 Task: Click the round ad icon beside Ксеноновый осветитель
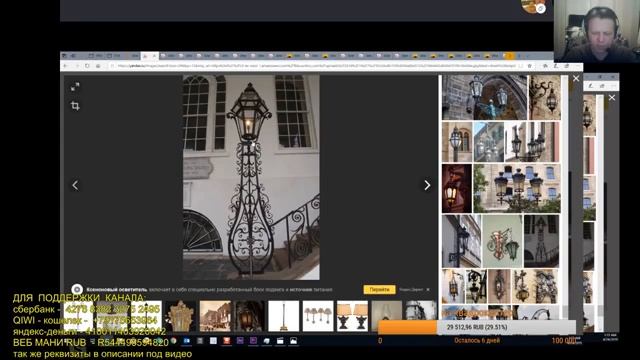[77, 289]
